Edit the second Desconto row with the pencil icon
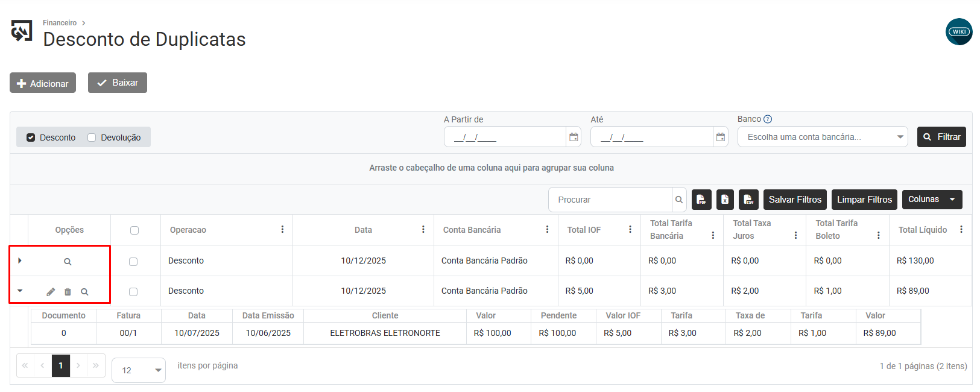The image size is (980, 392). pyautogui.click(x=51, y=292)
